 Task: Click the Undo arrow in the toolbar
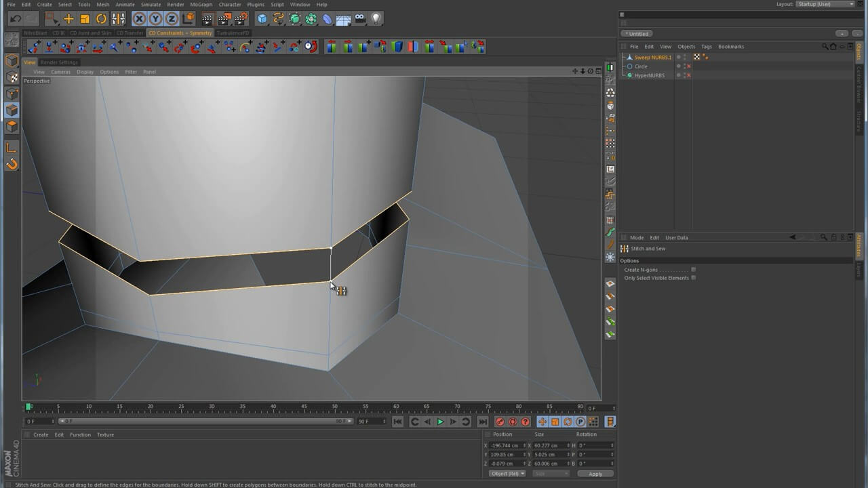[15, 19]
